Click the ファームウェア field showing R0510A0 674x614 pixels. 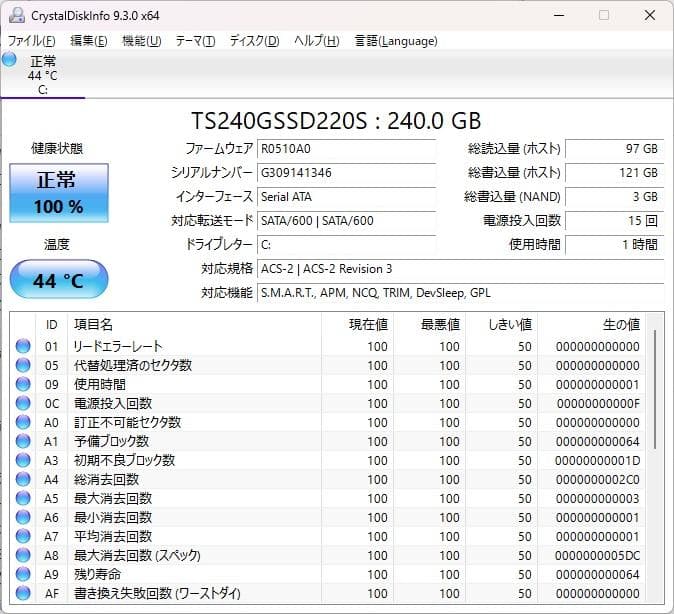(346, 149)
